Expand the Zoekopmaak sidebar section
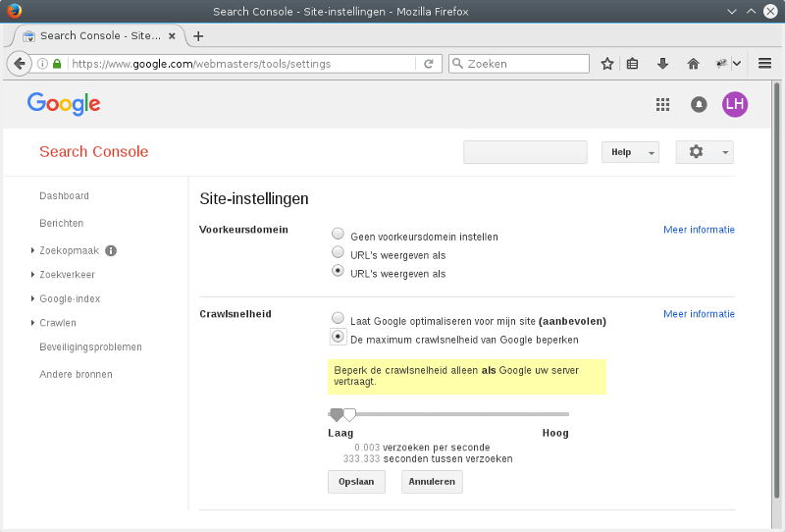Screen dimensions: 785x532 coord(32,250)
